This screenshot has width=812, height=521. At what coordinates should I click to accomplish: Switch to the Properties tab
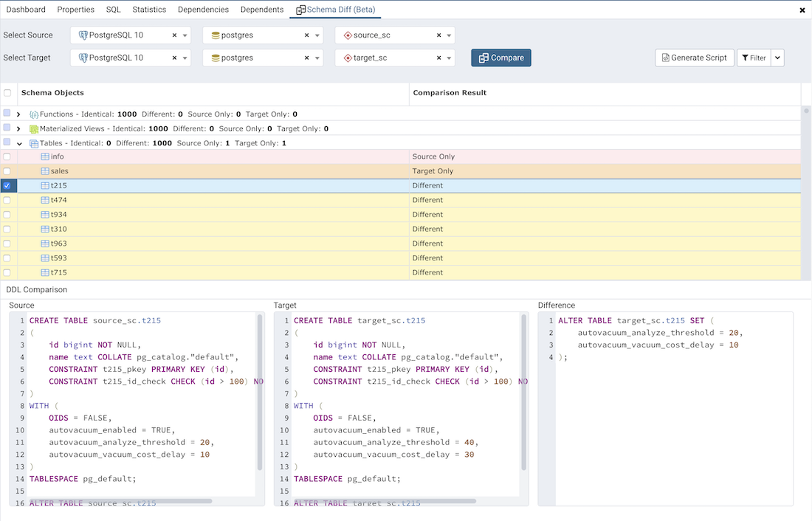point(75,10)
